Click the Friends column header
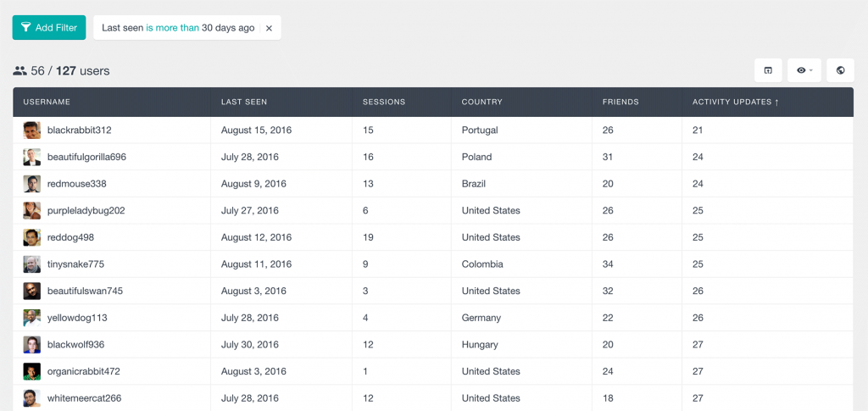The width and height of the screenshot is (868, 411). (620, 102)
